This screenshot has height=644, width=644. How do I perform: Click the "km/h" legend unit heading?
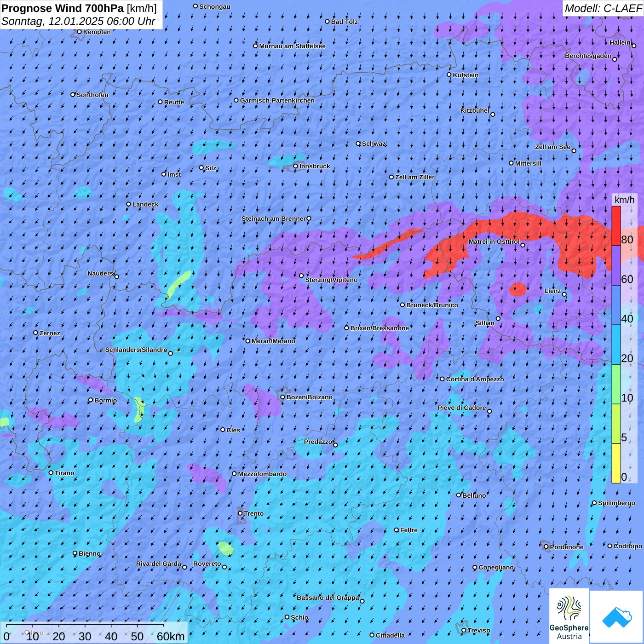[x=624, y=200]
